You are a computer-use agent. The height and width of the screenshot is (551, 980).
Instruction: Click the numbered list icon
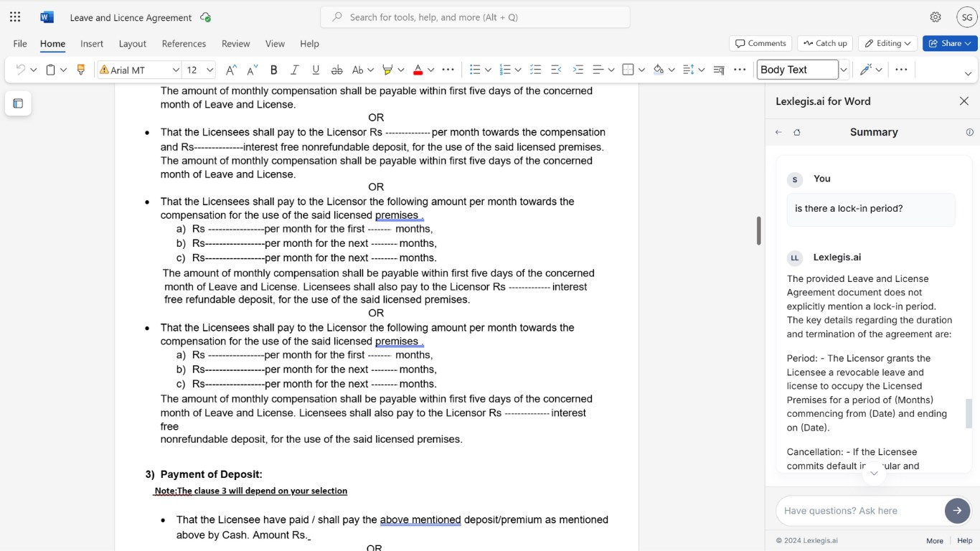505,70
